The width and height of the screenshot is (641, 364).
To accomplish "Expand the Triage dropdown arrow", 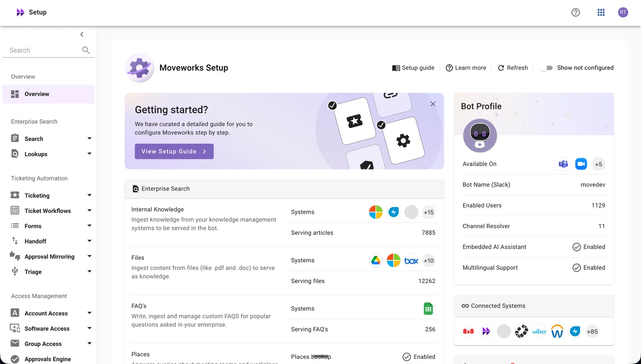I will point(89,271).
